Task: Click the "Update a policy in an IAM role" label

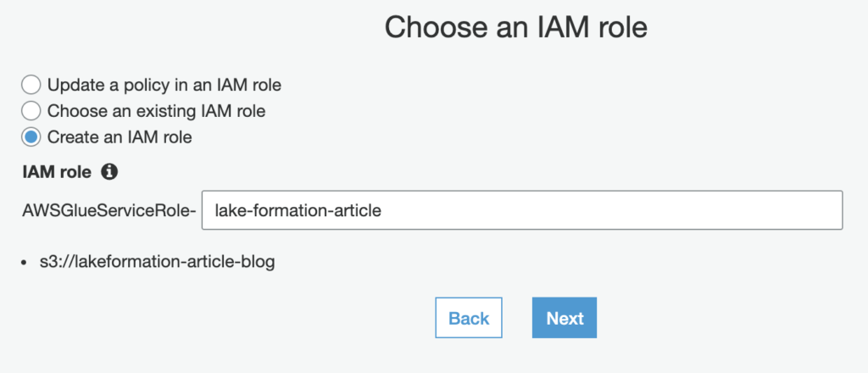Action: (164, 86)
